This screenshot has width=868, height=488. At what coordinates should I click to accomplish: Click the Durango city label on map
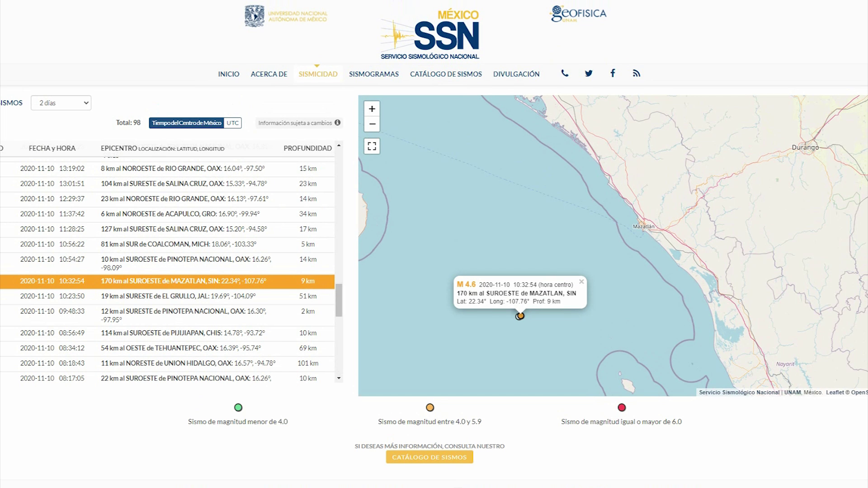(805, 147)
